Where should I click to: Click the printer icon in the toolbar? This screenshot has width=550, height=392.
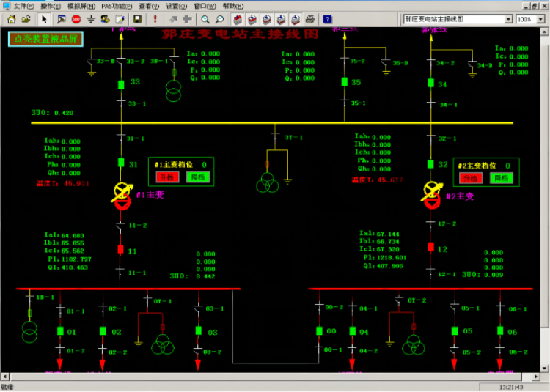[309, 18]
